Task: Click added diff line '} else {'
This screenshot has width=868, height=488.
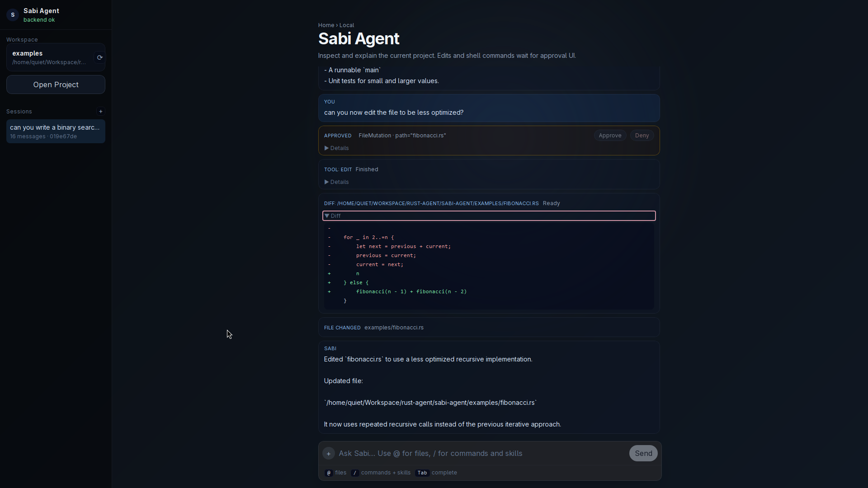Action: point(356,282)
